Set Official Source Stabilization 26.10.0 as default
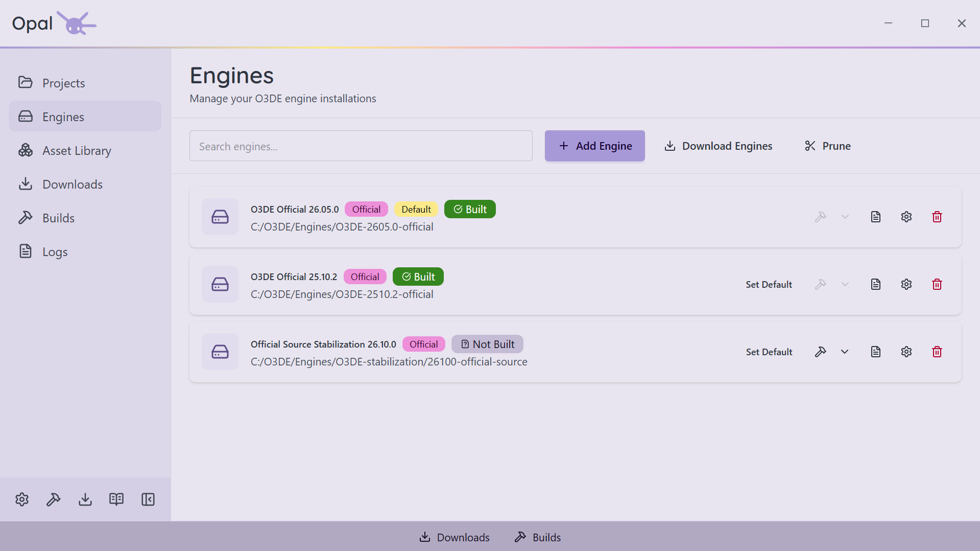 (x=769, y=352)
